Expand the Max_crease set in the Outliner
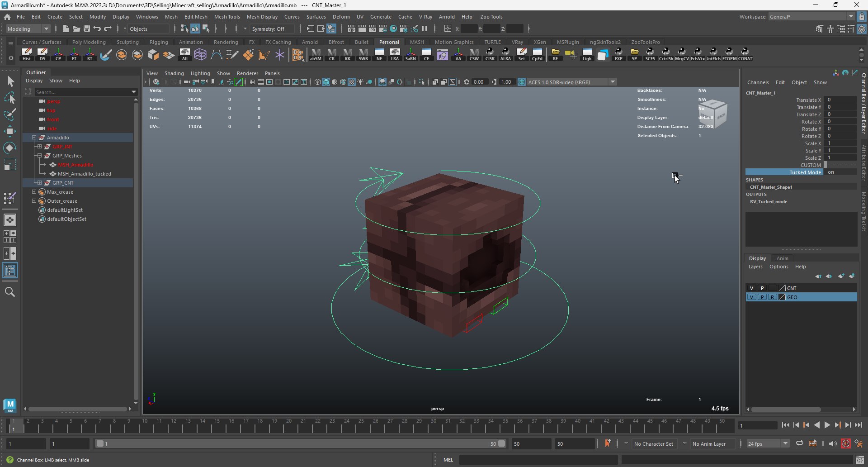This screenshot has width=868, height=467. coord(34,192)
